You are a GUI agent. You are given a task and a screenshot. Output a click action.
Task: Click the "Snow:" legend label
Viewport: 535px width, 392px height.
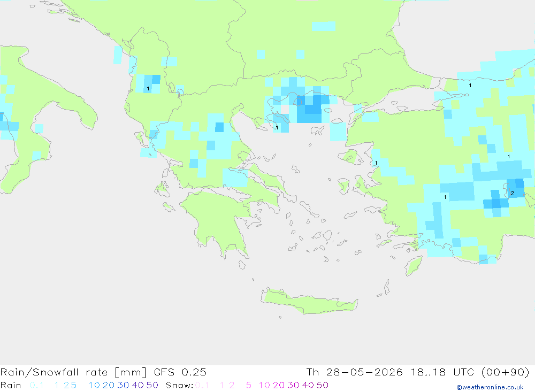coord(180,385)
